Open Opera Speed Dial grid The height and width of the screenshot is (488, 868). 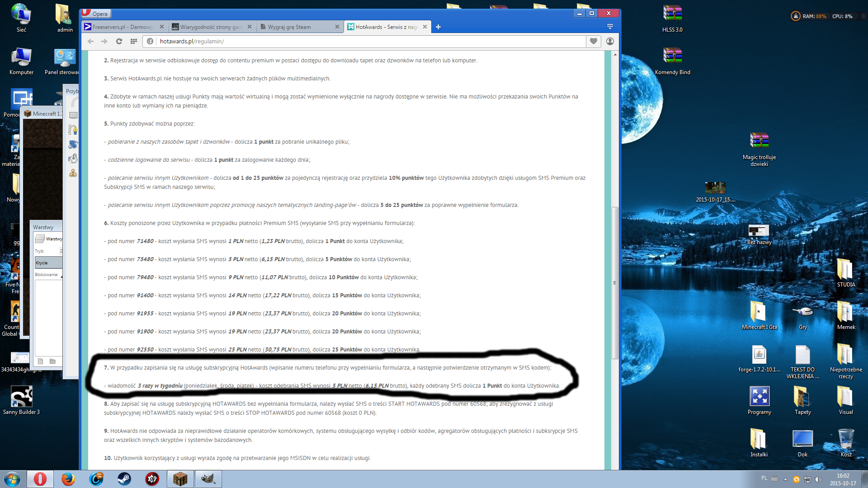click(x=133, y=41)
